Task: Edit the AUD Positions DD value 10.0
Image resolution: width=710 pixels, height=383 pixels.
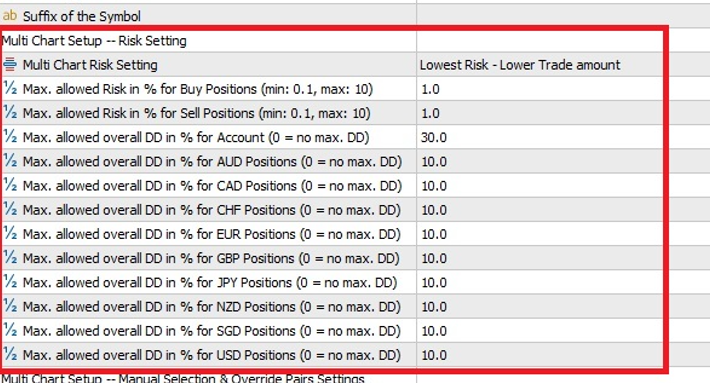Action: (434, 162)
